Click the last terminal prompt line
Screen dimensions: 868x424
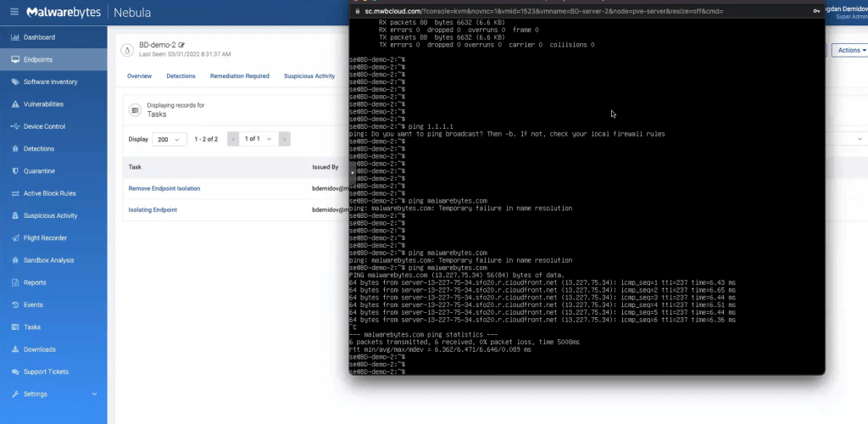(377, 371)
